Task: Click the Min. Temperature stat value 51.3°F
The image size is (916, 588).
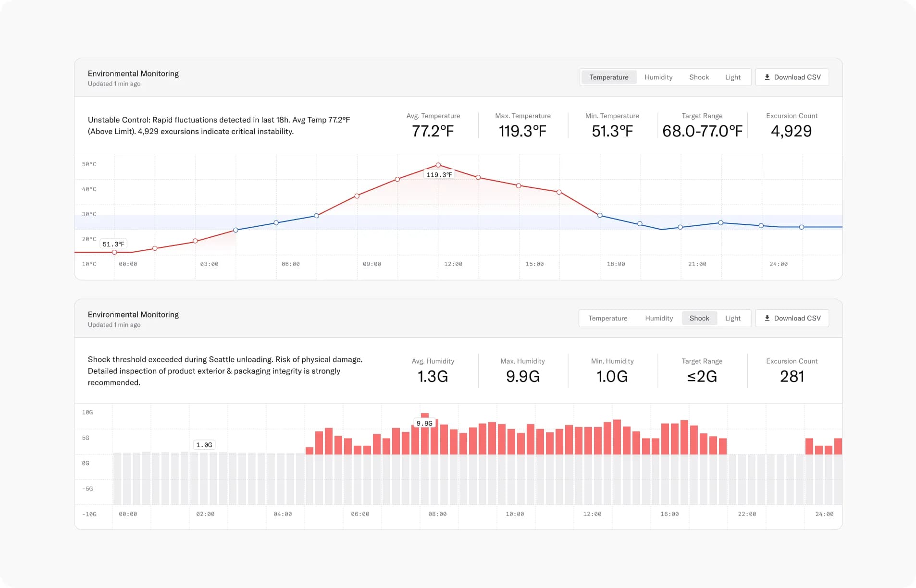Action: click(612, 131)
